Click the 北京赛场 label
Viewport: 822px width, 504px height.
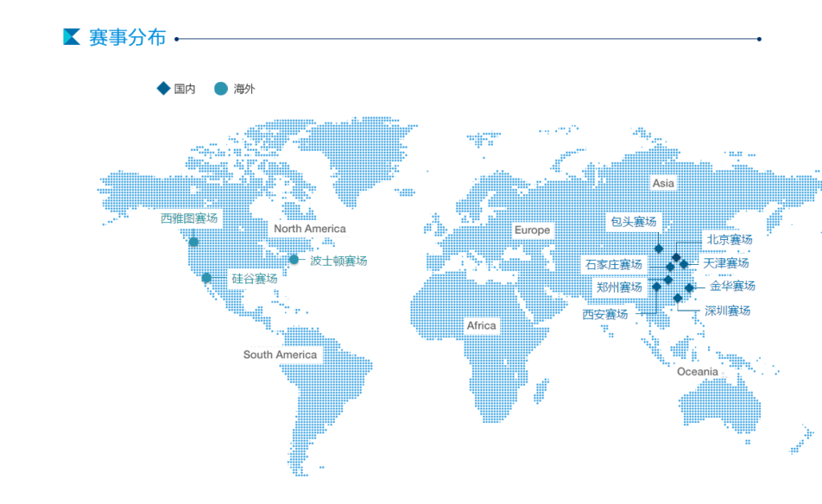[x=729, y=239]
